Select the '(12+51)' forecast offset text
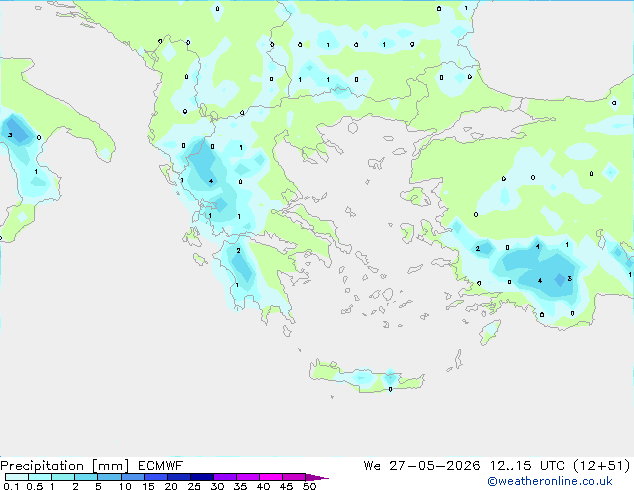This screenshot has width=634, height=490. pos(602,466)
